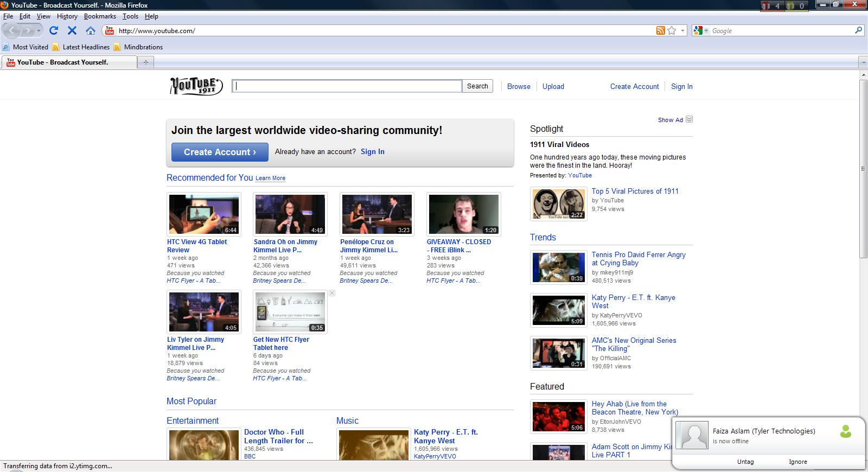Open the Penélope Cruz on Jimmy Kimmel thumbnail
The width and height of the screenshot is (868, 472).
(377, 214)
